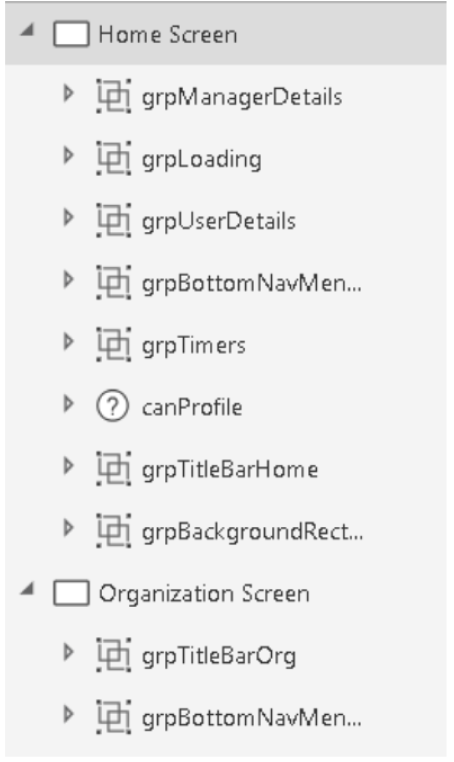This screenshot has width=454, height=762.
Task: Click the screen icon beside Organization Screen
Action: pos(71,593)
